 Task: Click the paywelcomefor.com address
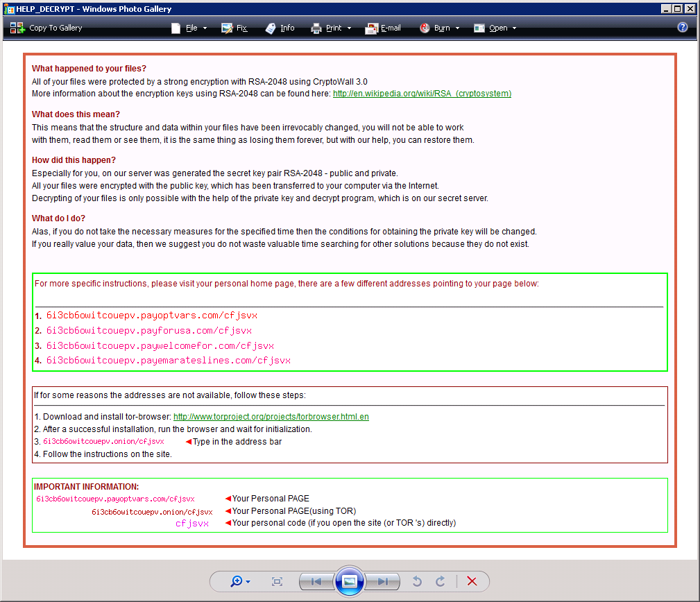pos(160,345)
